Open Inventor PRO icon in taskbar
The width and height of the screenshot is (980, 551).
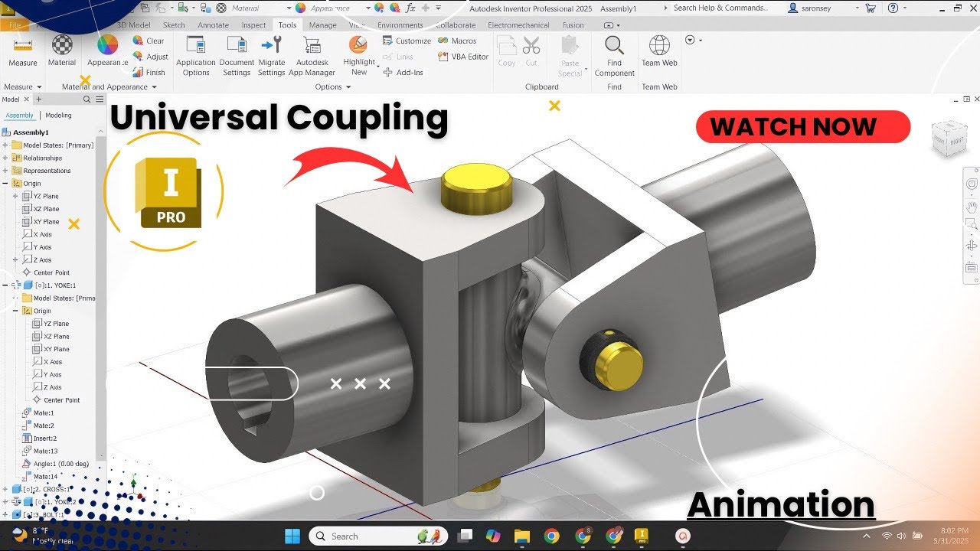pyautogui.click(x=642, y=536)
